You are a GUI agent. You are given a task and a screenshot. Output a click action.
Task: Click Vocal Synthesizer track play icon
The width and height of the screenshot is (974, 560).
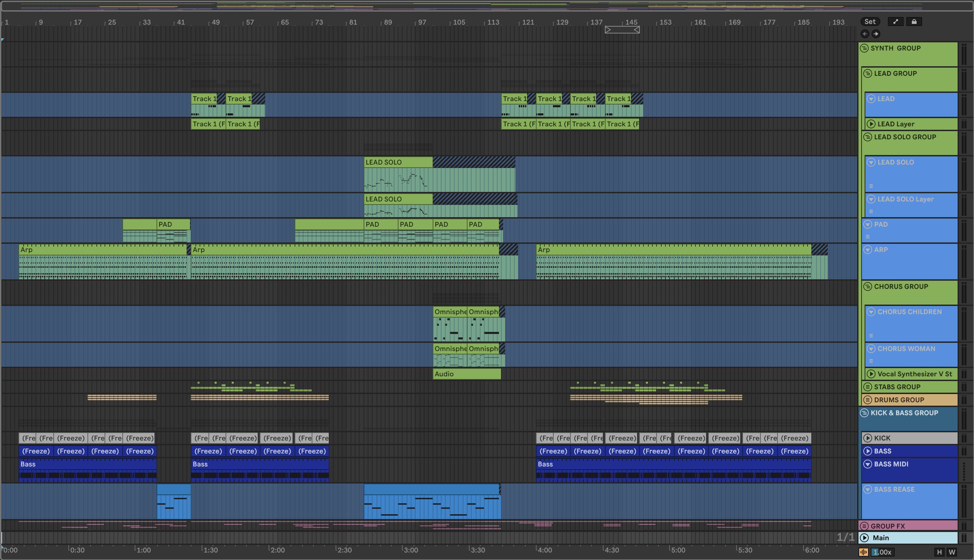pyautogui.click(x=871, y=374)
